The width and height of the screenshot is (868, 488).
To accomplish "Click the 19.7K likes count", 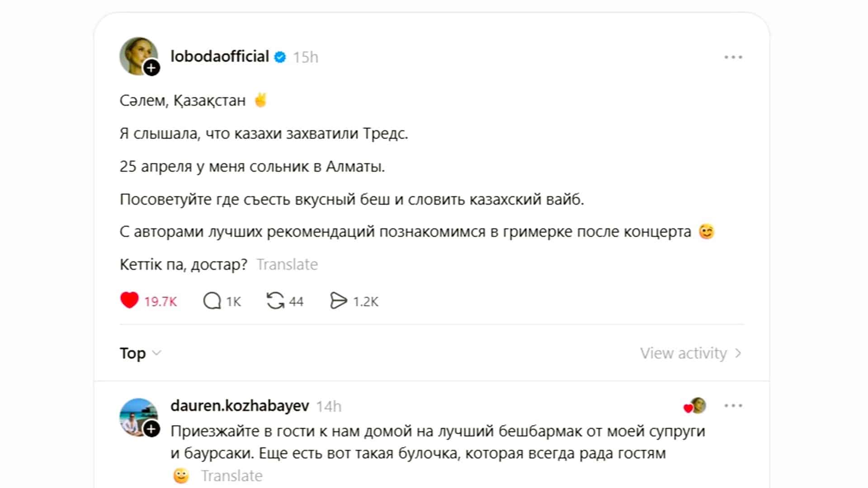I will point(160,302).
